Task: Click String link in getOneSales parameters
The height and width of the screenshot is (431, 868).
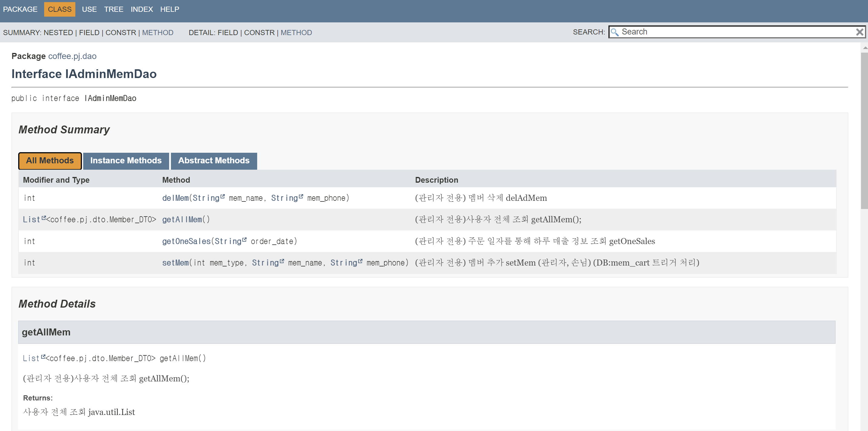Action: 228,241
